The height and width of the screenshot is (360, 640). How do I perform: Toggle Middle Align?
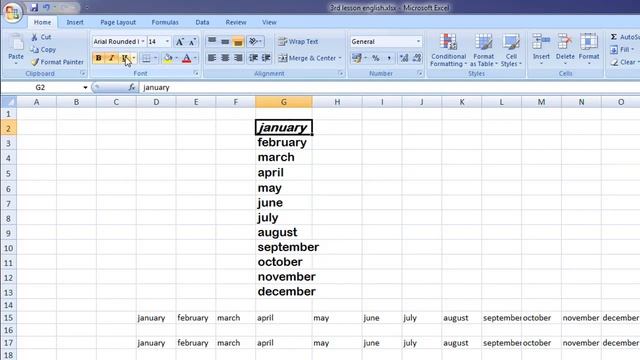point(225,41)
